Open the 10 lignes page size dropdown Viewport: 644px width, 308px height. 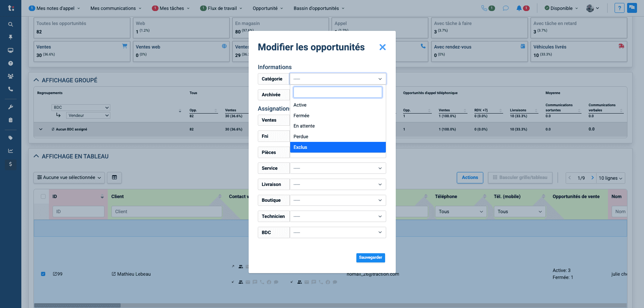(611, 178)
